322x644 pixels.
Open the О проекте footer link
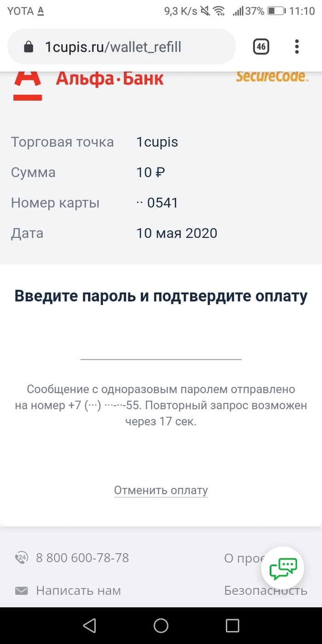[244, 558]
